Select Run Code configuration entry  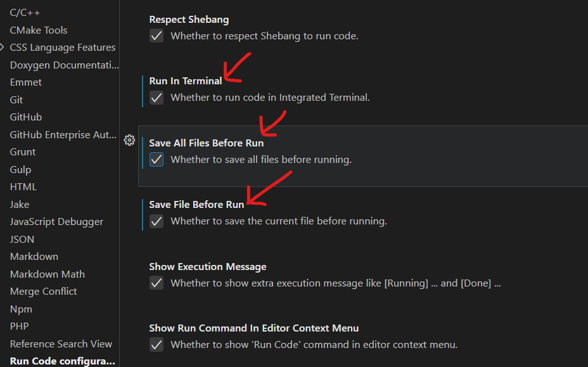pyautogui.click(x=63, y=361)
